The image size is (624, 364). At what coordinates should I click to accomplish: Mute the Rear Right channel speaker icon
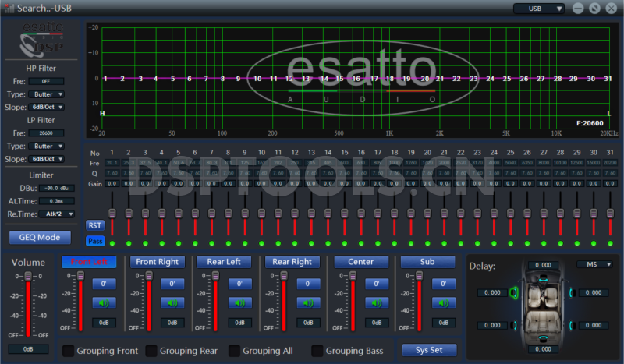tap(308, 302)
